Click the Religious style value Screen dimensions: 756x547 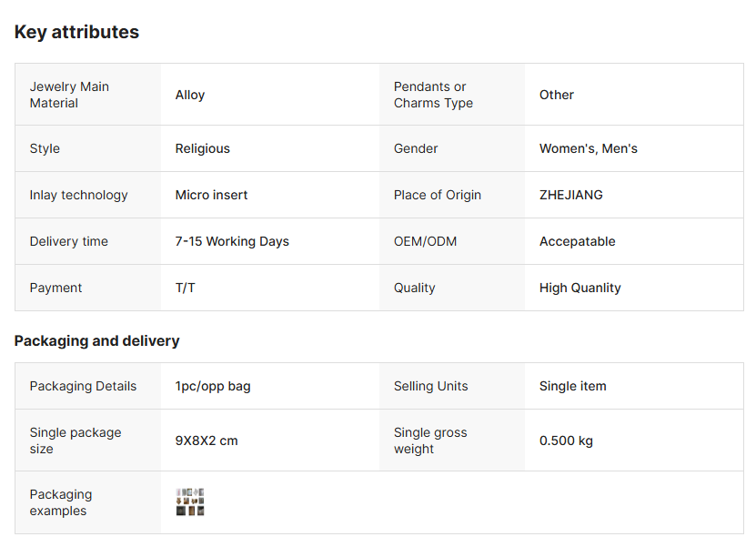202,148
